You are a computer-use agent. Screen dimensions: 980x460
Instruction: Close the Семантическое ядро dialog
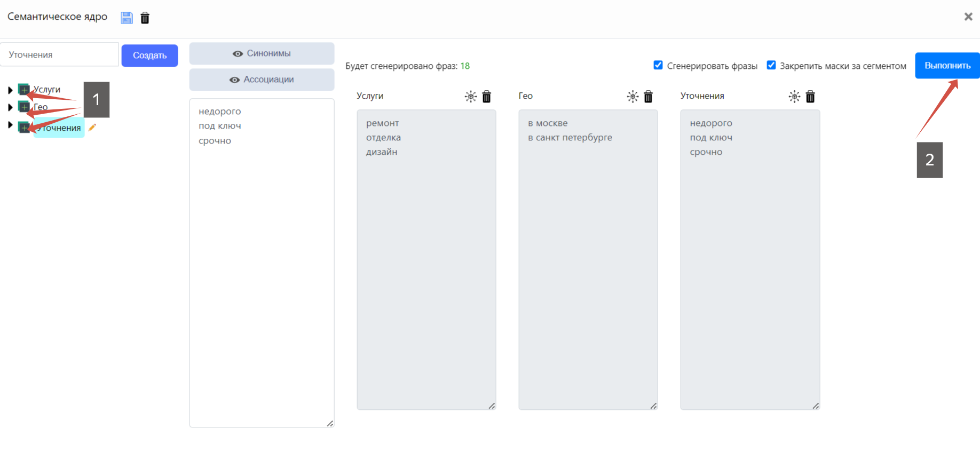click(x=968, y=17)
